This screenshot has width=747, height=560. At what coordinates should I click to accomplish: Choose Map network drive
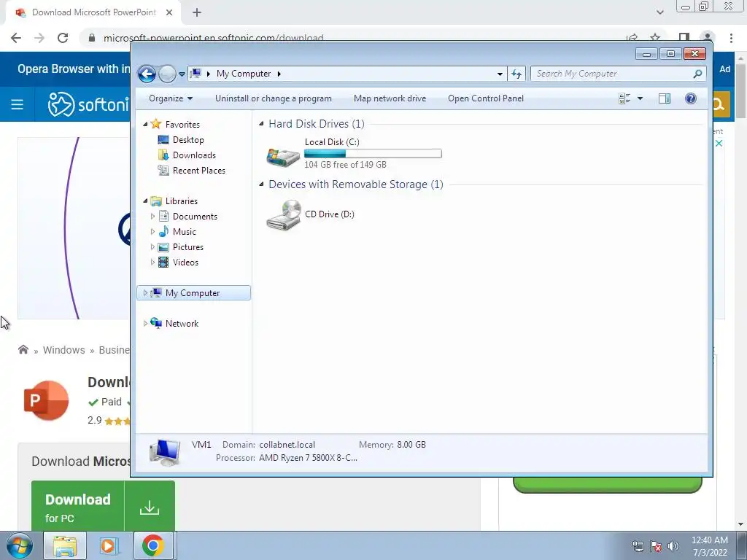tap(390, 98)
